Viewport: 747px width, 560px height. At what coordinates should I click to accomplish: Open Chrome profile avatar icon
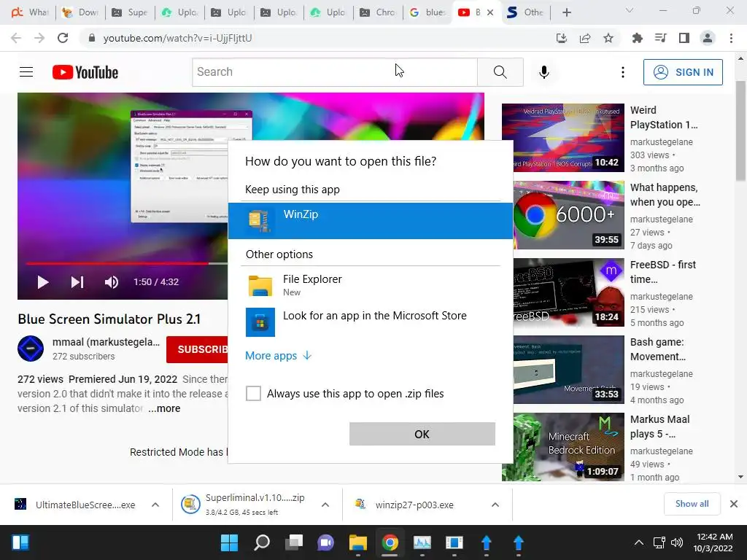click(708, 38)
